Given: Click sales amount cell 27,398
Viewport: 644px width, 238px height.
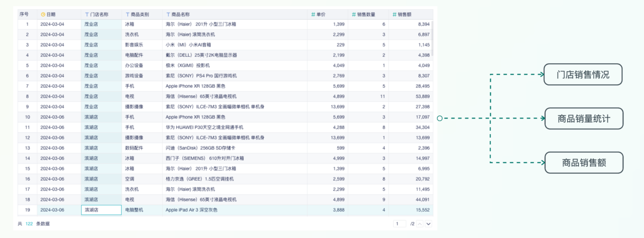Looking at the screenshot, I should (x=411, y=107).
